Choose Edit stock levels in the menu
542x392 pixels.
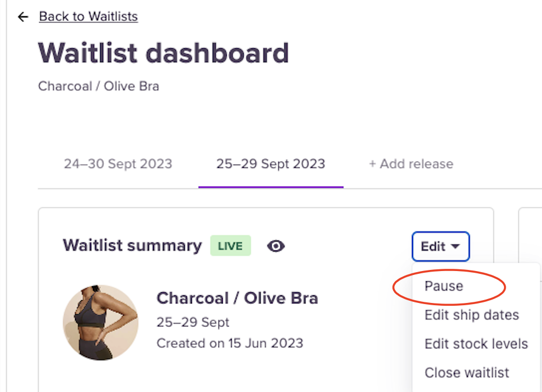[x=476, y=344]
